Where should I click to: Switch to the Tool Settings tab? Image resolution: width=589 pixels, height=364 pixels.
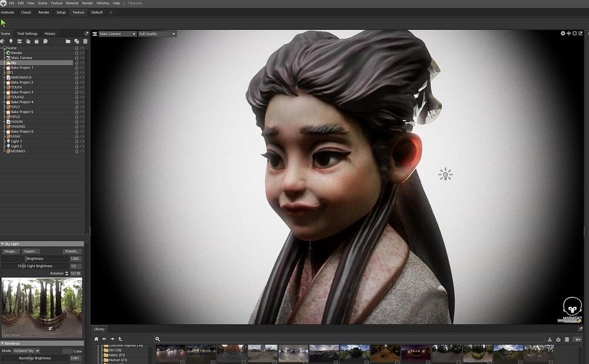[28, 34]
